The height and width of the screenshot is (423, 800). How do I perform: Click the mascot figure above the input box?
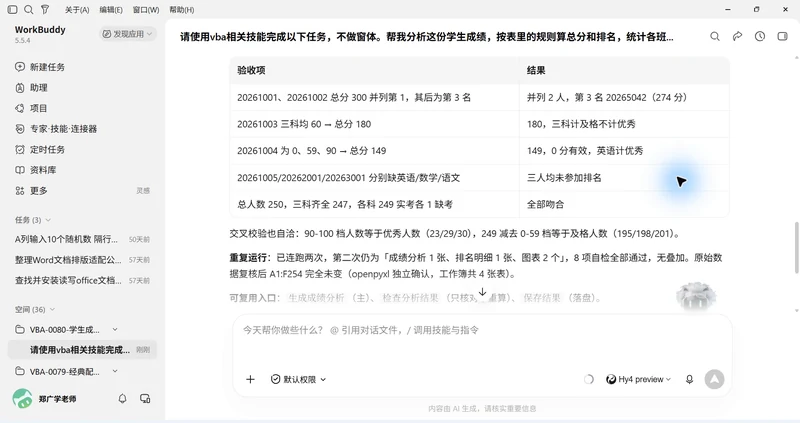click(696, 295)
